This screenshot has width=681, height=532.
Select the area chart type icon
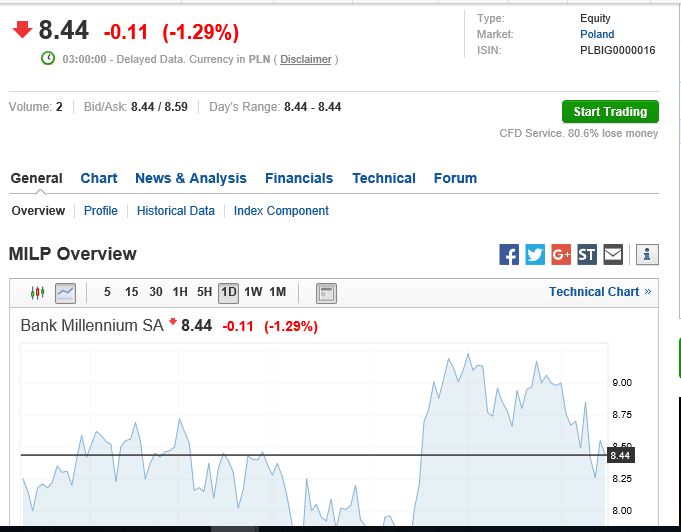click(x=66, y=293)
